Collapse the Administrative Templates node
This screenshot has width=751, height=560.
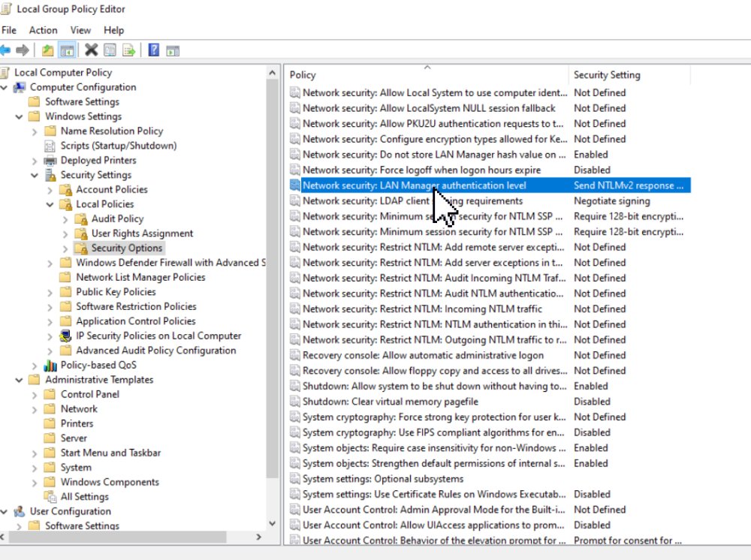tap(20, 380)
